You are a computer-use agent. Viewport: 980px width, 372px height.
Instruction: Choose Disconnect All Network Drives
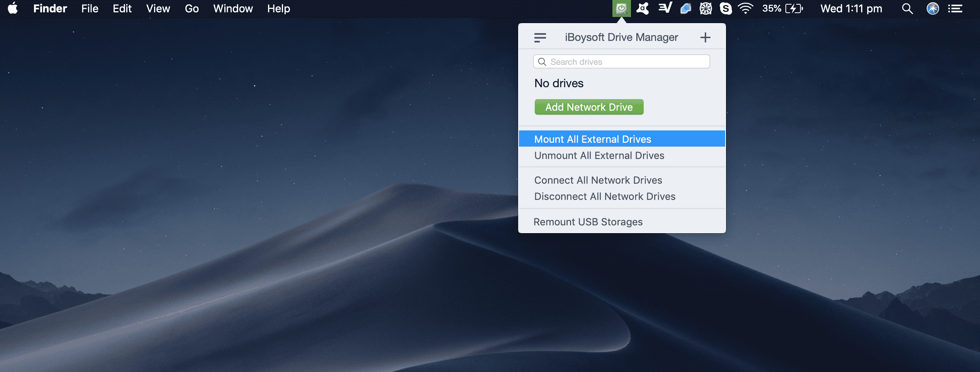(x=605, y=196)
